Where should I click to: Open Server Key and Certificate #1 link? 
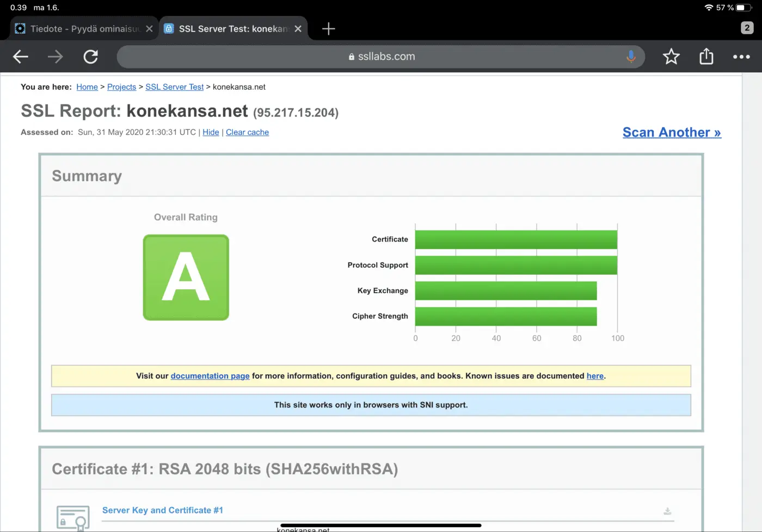pyautogui.click(x=163, y=510)
